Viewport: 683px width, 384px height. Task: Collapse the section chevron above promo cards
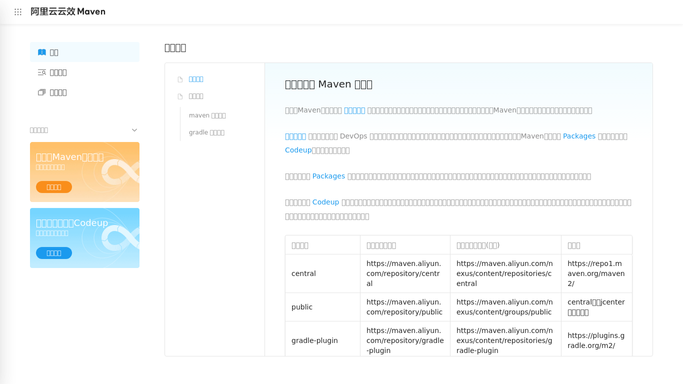134,130
